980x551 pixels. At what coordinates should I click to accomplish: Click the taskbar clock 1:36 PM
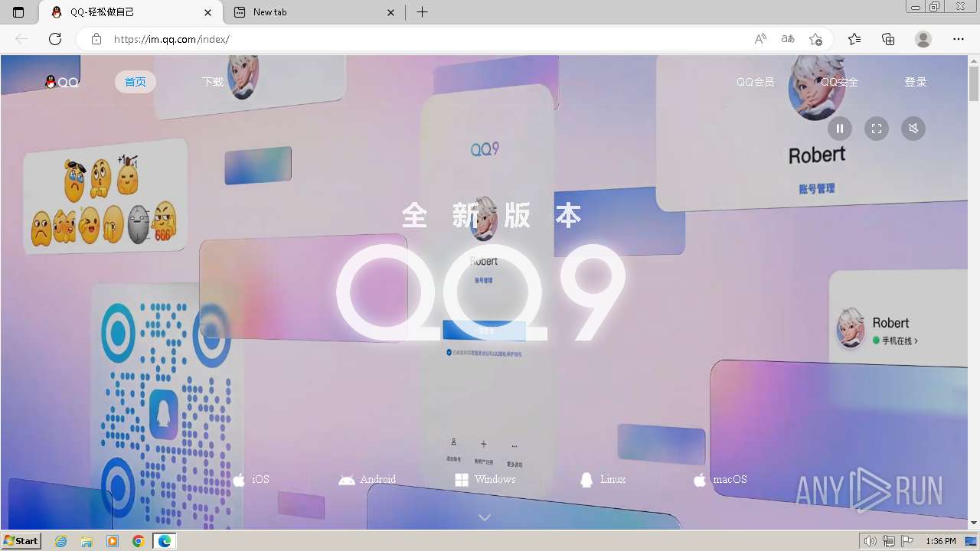941,541
